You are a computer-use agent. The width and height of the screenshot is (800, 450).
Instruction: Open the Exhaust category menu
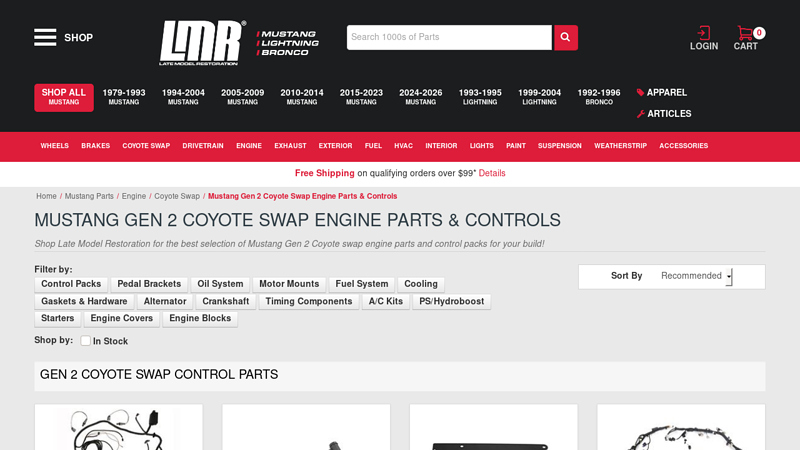pyautogui.click(x=290, y=146)
